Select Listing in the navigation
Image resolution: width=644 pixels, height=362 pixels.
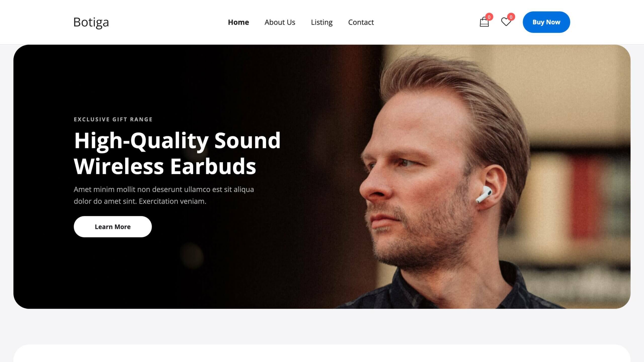coord(321,22)
